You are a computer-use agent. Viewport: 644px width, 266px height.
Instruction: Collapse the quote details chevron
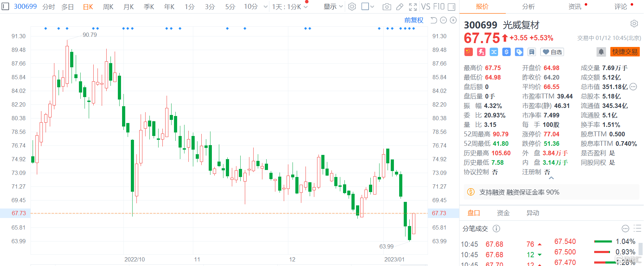pos(551,178)
